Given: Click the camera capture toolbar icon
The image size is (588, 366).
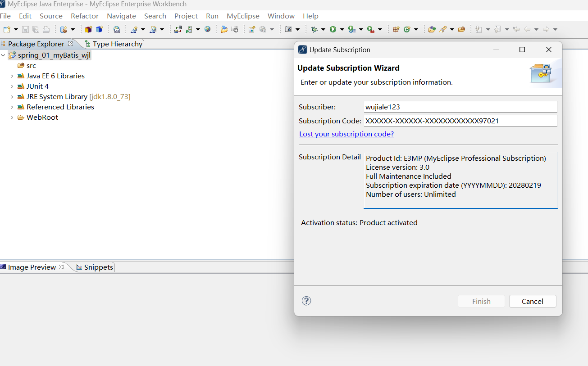Looking at the screenshot, I should 288,29.
